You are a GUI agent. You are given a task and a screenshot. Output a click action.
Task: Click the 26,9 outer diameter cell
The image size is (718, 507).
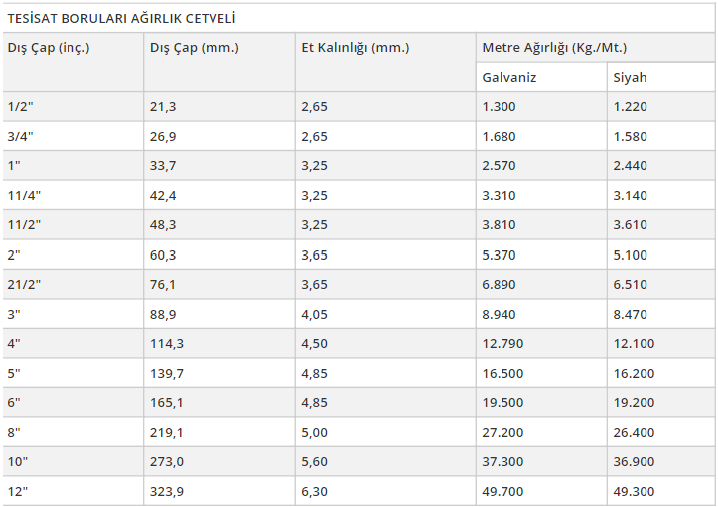219,136
